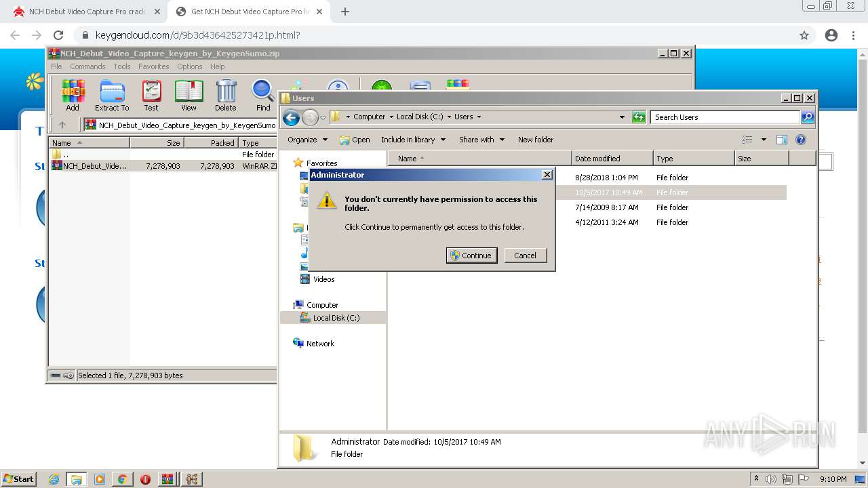
Task: Click the Delete trash icon in WinRAR
Action: (226, 95)
